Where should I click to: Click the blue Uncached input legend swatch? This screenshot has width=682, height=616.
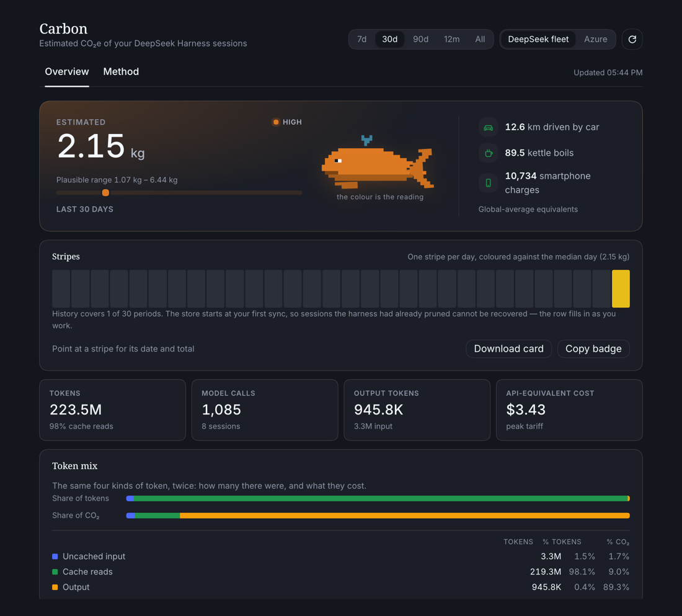55,556
